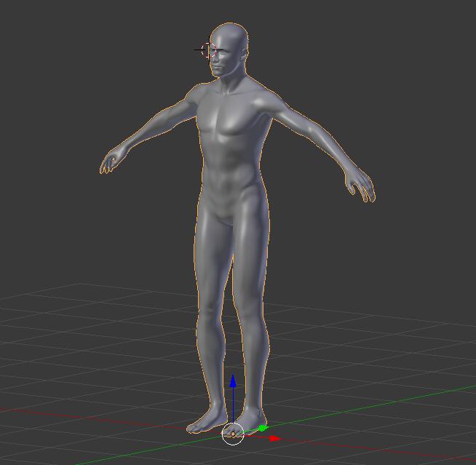The height and width of the screenshot is (465, 476).
Task: Click the red X-axis gizmo arrow
Action: pos(274,438)
